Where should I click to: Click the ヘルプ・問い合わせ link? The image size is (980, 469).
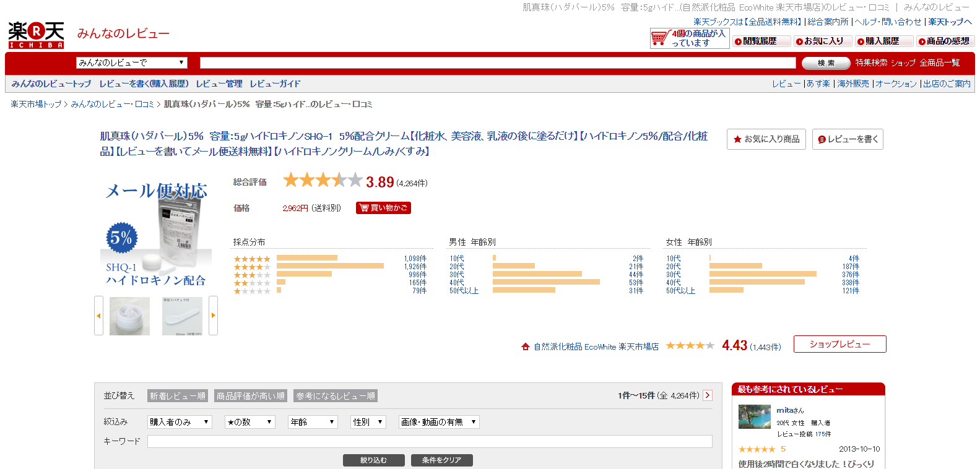coord(888,22)
